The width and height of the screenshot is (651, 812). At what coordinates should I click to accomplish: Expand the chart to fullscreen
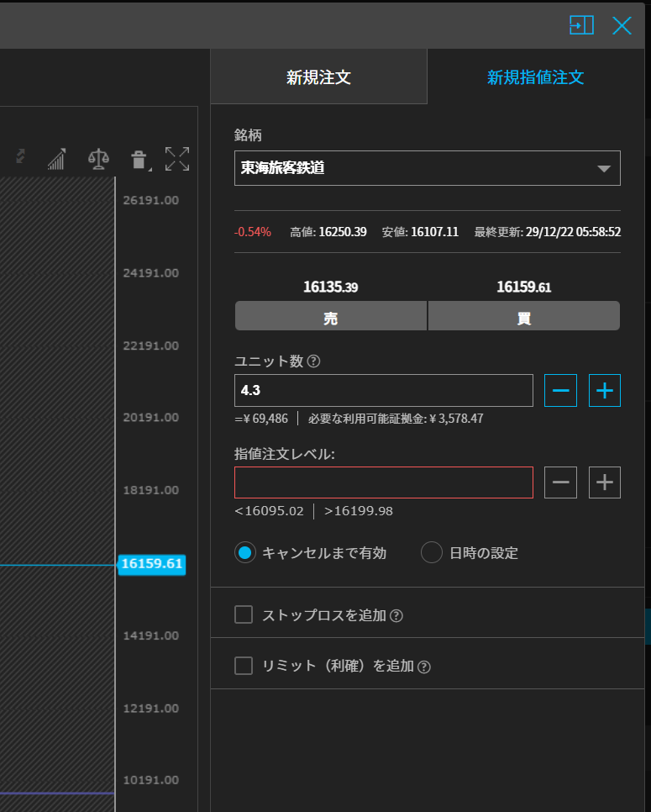(177, 159)
